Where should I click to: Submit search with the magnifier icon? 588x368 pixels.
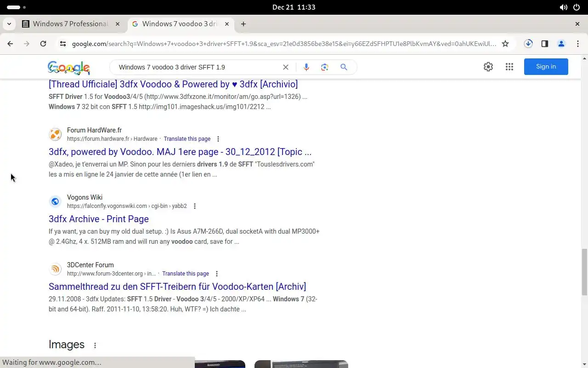point(344,67)
